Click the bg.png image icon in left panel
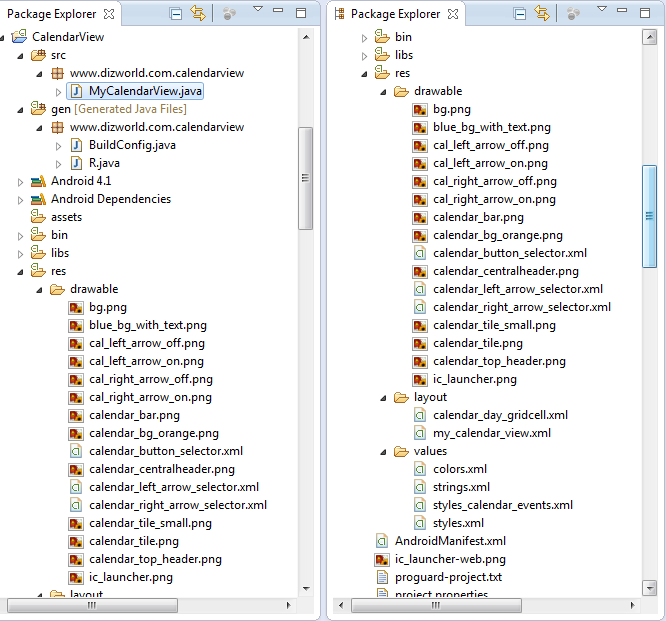Screen dimensions: 666x621 coord(76,308)
